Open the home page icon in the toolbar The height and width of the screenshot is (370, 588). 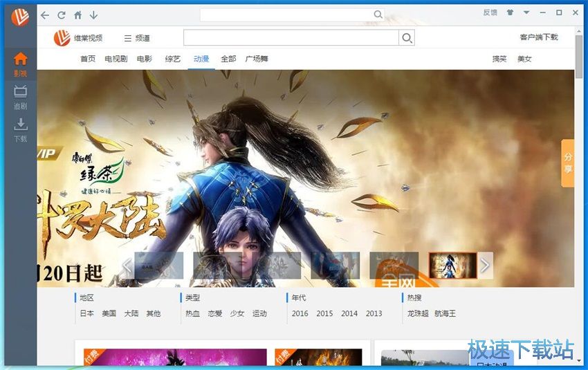click(77, 15)
